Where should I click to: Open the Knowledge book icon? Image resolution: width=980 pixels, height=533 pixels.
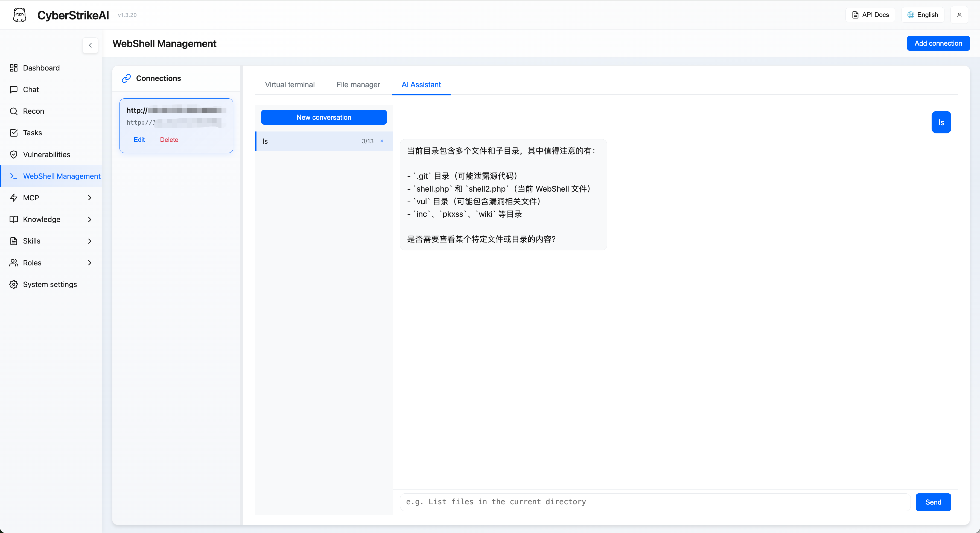(14, 219)
